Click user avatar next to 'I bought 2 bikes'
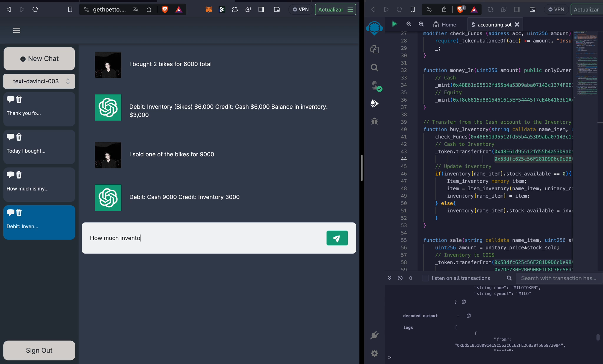 coord(108,65)
